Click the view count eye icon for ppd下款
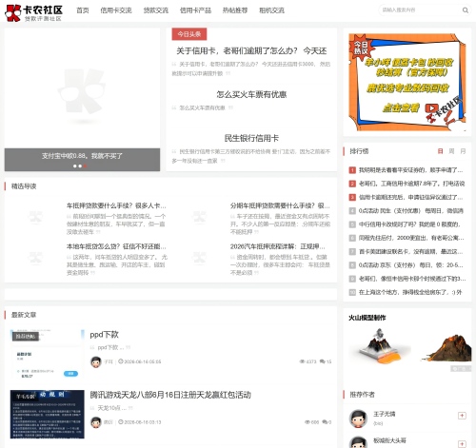 point(302,361)
